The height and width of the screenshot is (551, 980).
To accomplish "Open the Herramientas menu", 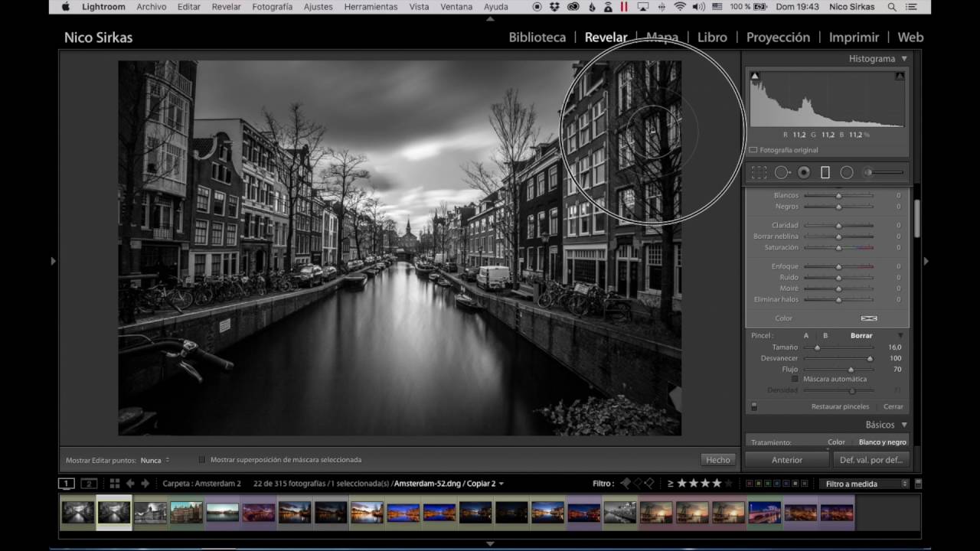I will [371, 7].
